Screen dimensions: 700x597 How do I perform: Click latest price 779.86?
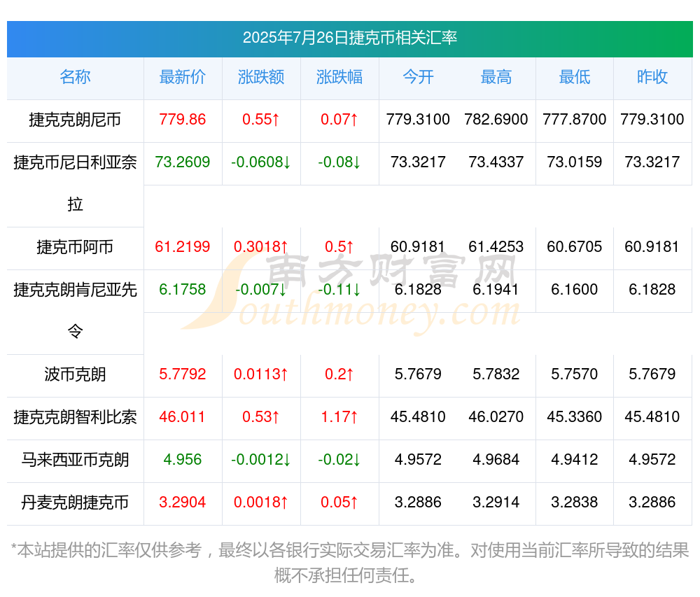click(183, 120)
